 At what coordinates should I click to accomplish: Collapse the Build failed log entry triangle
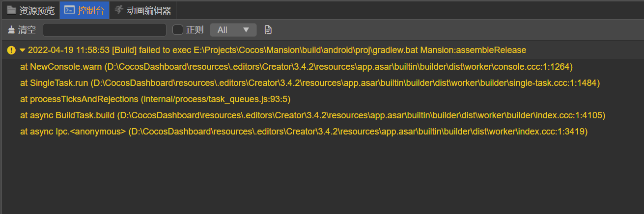click(23, 50)
